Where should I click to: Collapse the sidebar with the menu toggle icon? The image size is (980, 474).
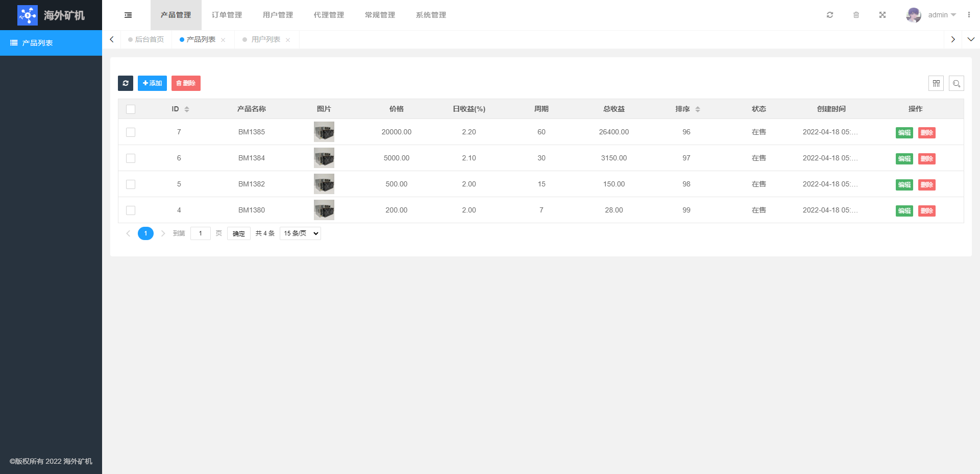(x=128, y=15)
